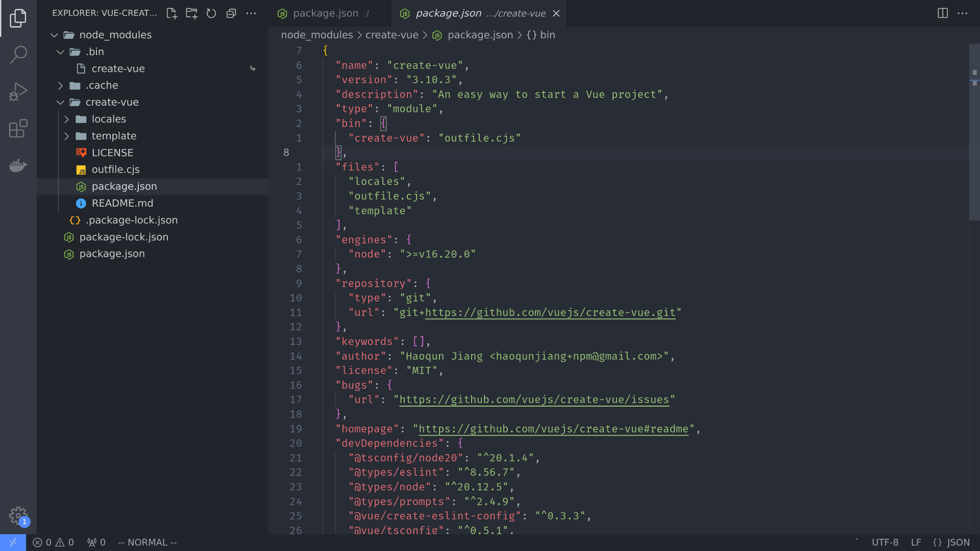Open the Manage settings gear
Image resolution: width=980 pixels, height=551 pixels.
[x=18, y=516]
